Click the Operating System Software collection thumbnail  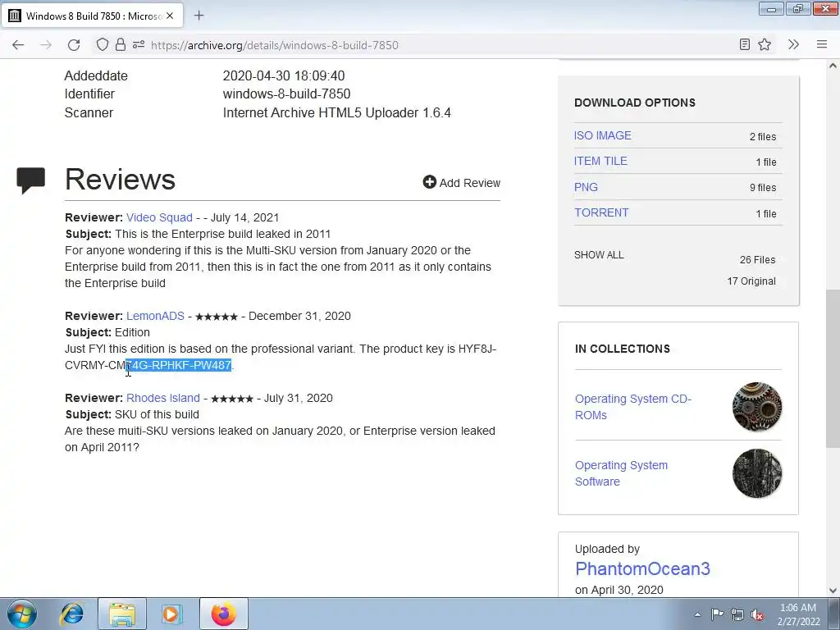[x=757, y=473]
